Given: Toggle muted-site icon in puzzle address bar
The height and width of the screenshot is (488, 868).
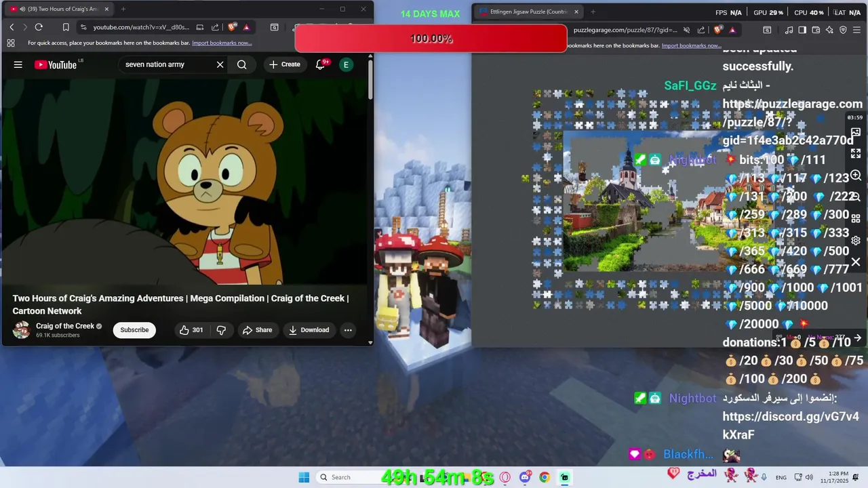Looking at the screenshot, I should [686, 30].
